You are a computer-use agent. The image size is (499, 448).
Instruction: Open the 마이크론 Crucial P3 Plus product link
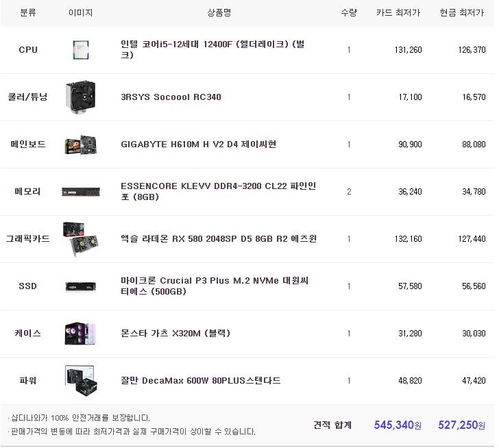[214, 286]
